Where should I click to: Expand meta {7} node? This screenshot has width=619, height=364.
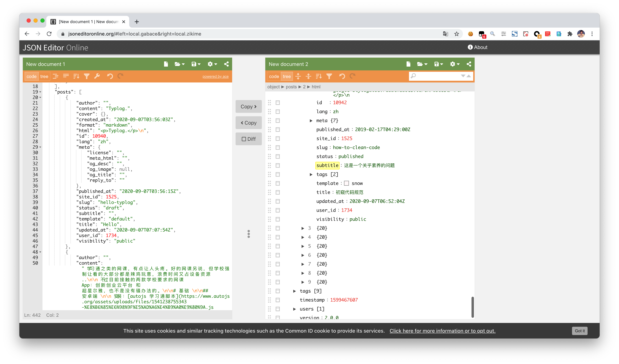pyautogui.click(x=311, y=120)
